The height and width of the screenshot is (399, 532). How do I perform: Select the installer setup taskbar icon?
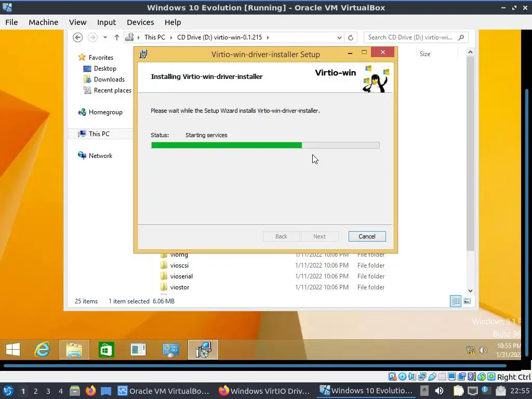pyautogui.click(x=203, y=350)
